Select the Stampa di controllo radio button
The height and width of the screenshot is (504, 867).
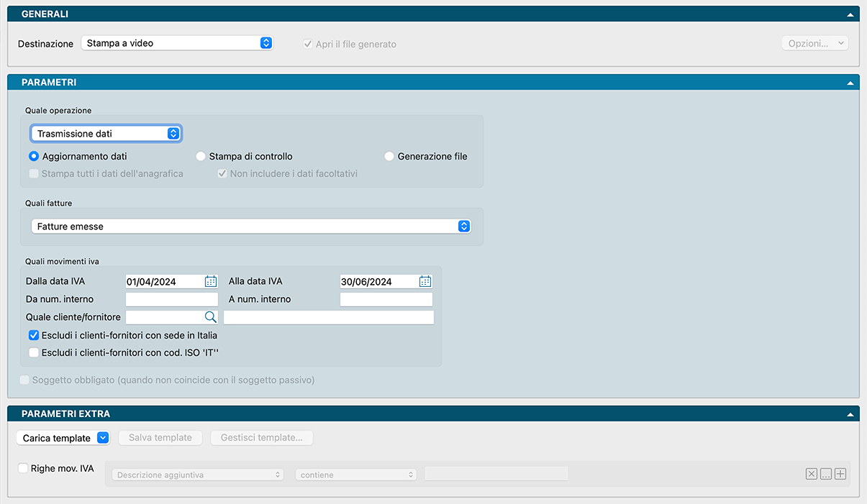point(201,156)
